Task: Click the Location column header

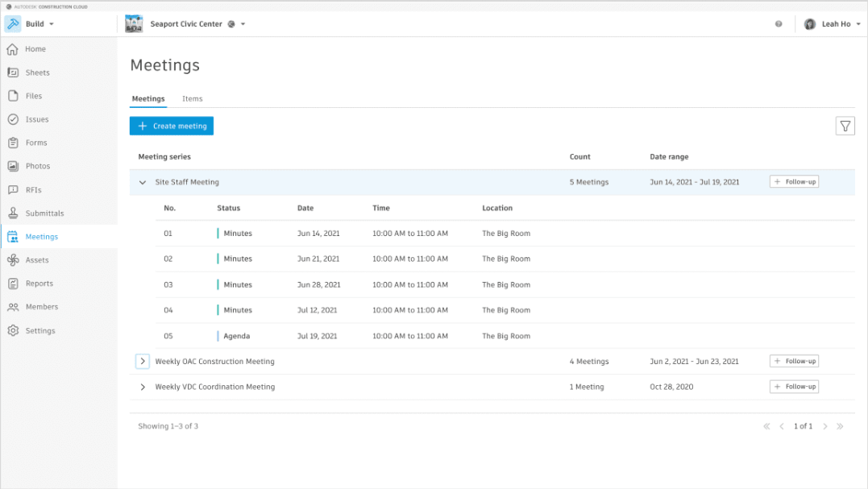Action: click(497, 208)
